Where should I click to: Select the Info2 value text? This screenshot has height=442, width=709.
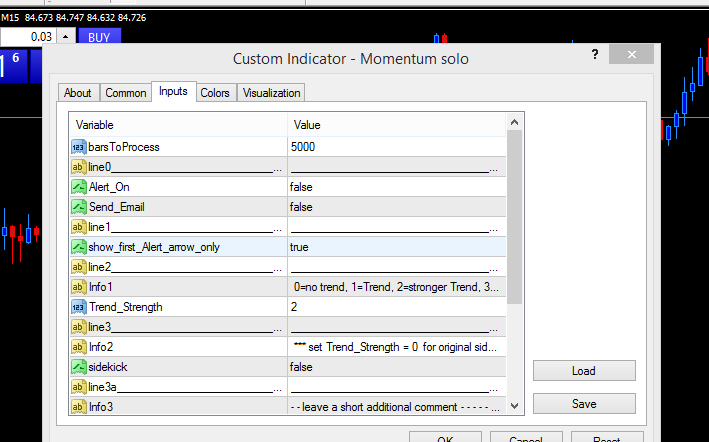395,347
